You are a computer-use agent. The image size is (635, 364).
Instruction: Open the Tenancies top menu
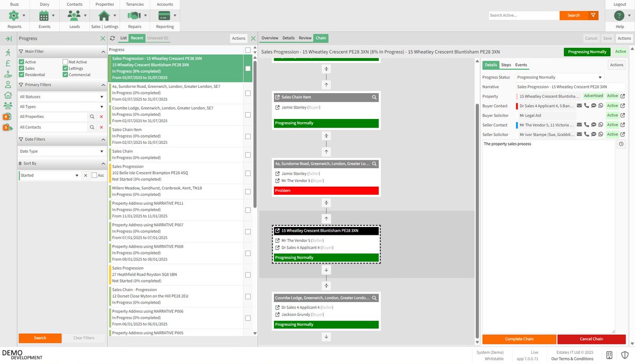[135, 4]
